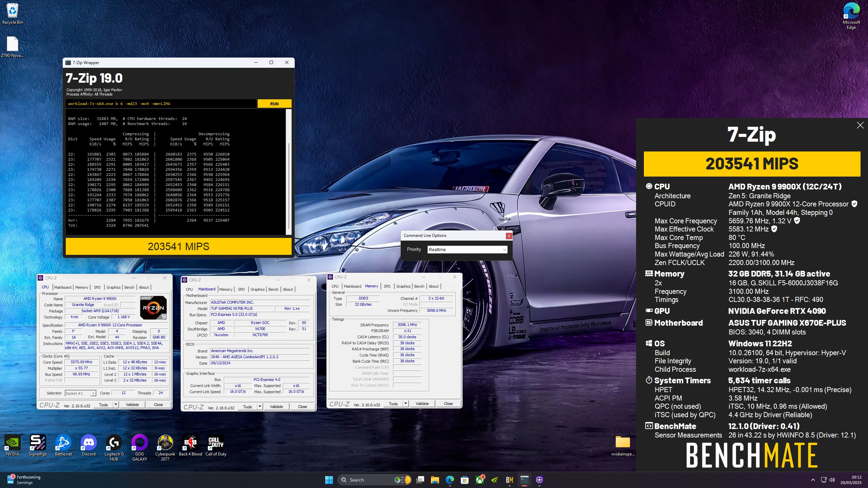Image resolution: width=868 pixels, height=488 pixels.
Task: Launch Logitech G HUB shortcut
Action: [x=114, y=448]
